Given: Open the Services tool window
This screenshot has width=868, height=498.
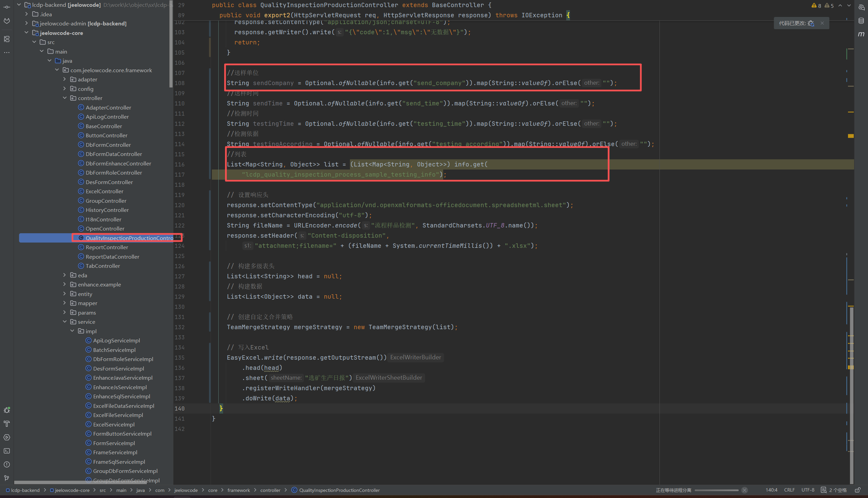Looking at the screenshot, I should (x=7, y=437).
